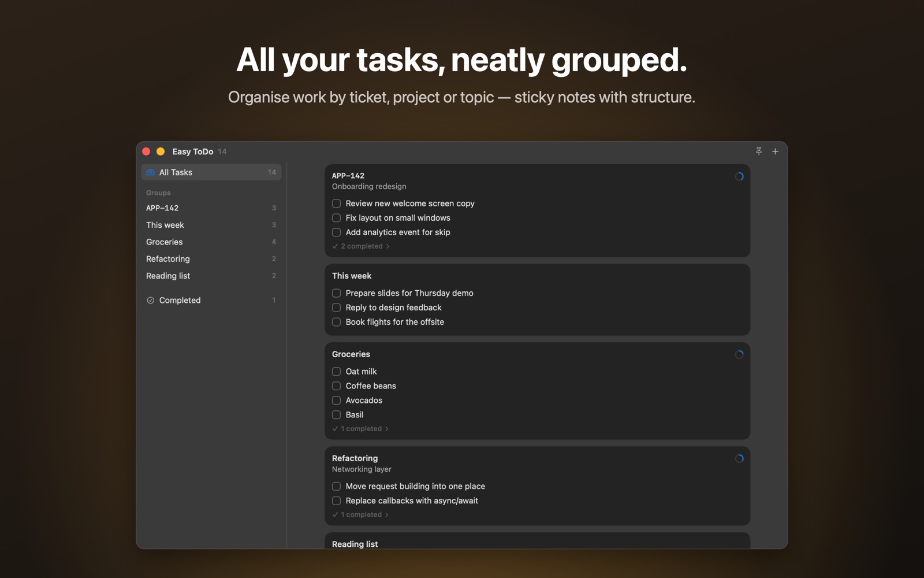Select All Tasks in the sidebar
The height and width of the screenshot is (578, 924).
pos(211,172)
